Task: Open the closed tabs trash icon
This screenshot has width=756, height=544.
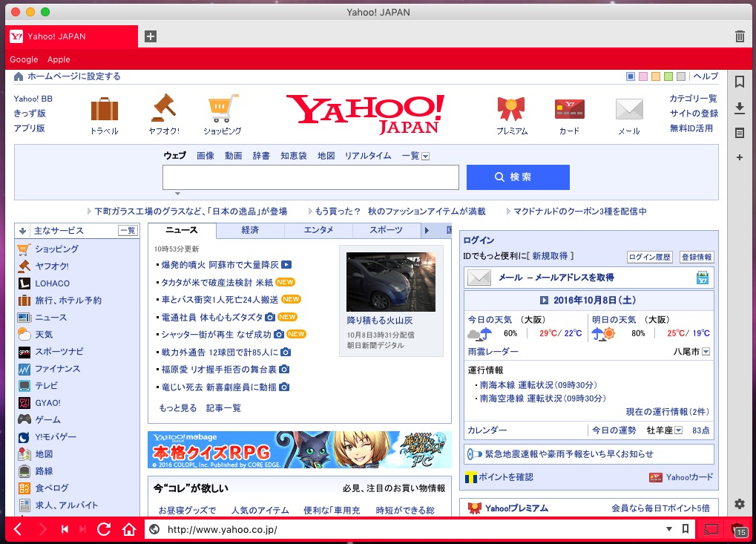Action: [740, 36]
